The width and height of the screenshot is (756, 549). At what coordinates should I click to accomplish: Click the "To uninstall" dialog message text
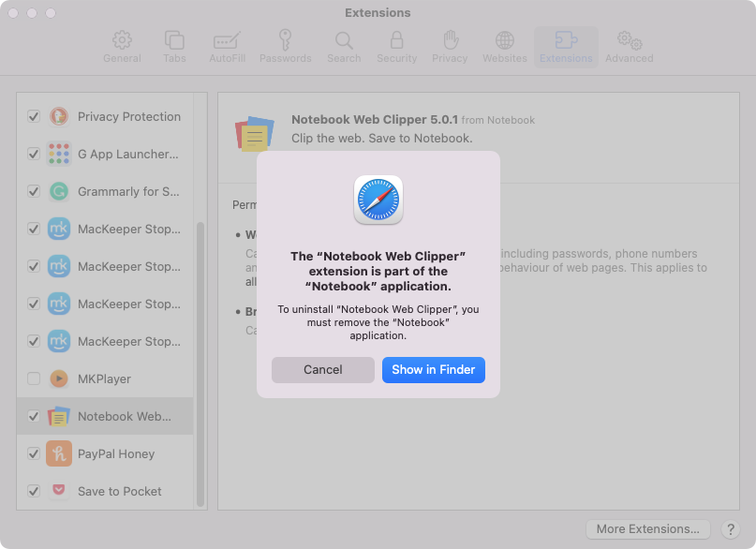pyautogui.click(x=378, y=322)
